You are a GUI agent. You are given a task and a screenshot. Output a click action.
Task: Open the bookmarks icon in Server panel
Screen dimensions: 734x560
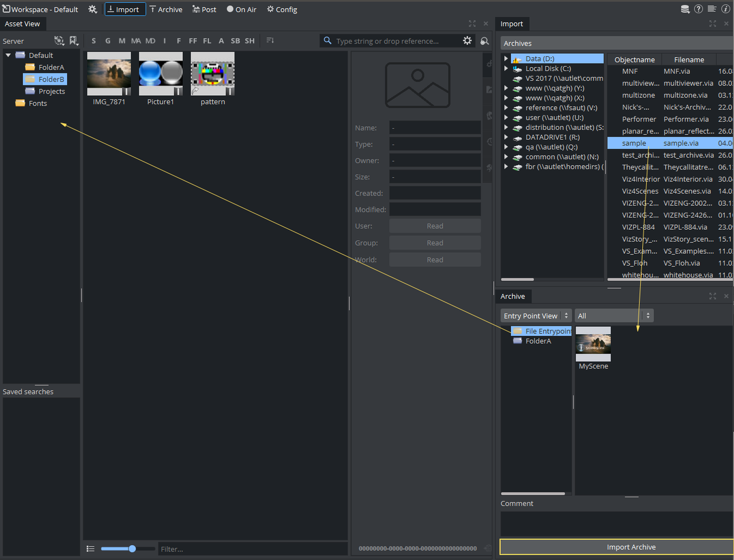(x=73, y=41)
